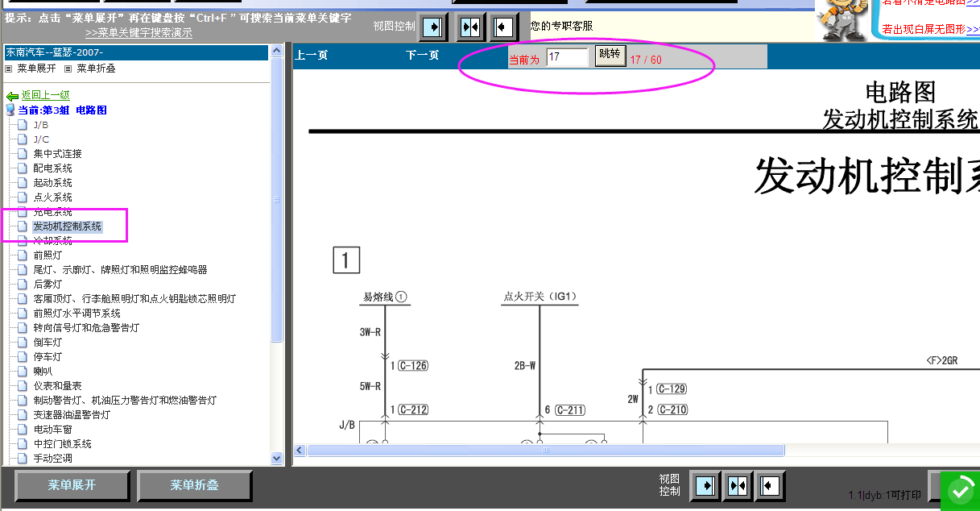Viewport: 980px width, 511px height.
Task: Open the 起动系统 tree item
Action: (x=52, y=183)
